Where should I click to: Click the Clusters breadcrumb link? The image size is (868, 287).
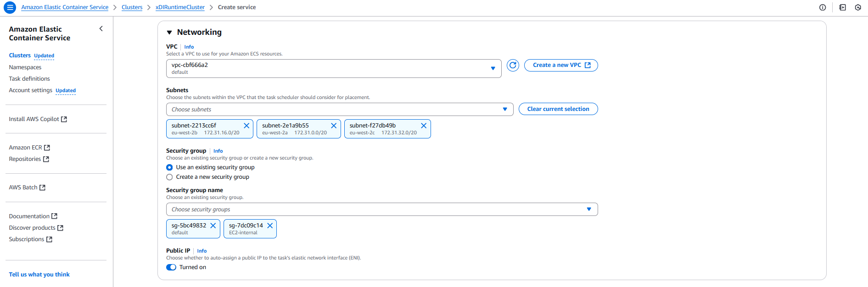tap(132, 7)
